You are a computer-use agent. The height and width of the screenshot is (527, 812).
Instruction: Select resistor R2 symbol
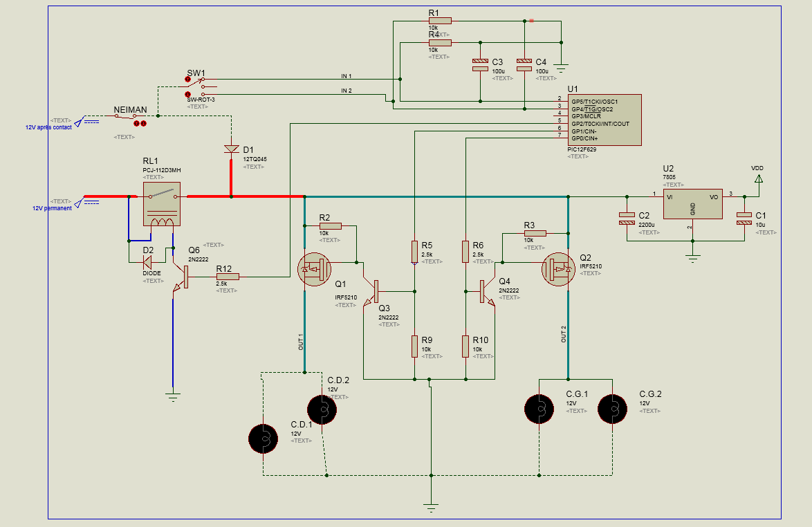coord(331,226)
